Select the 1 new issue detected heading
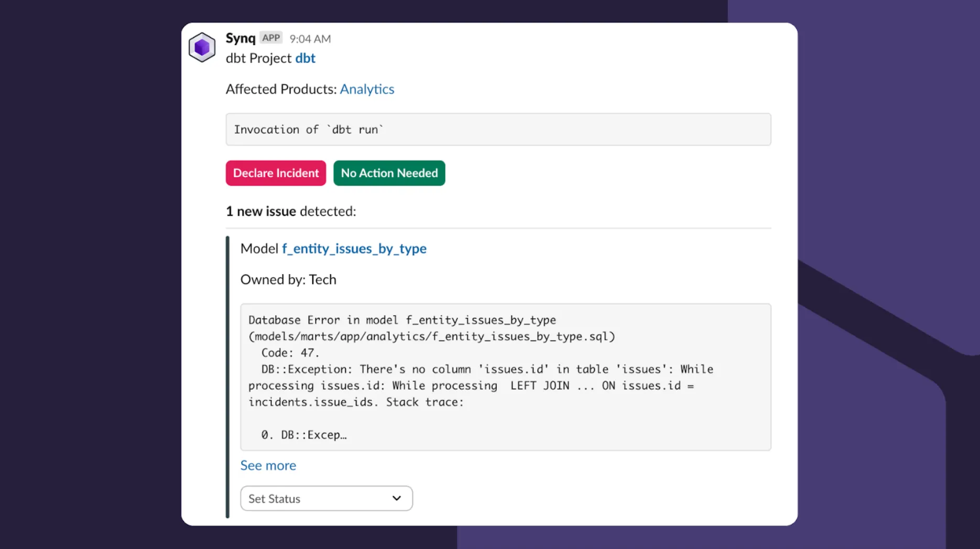980x549 pixels. tap(290, 211)
